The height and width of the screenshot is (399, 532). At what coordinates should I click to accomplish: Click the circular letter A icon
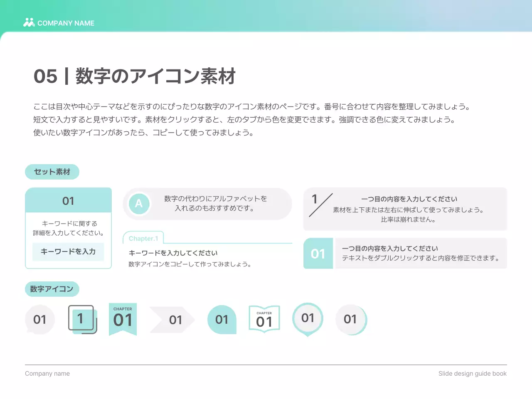pos(139,204)
